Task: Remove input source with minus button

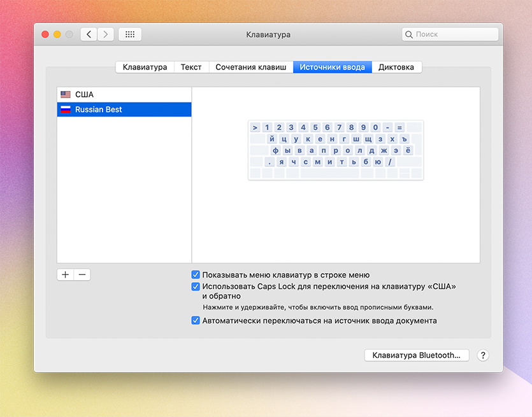Action: pos(82,275)
